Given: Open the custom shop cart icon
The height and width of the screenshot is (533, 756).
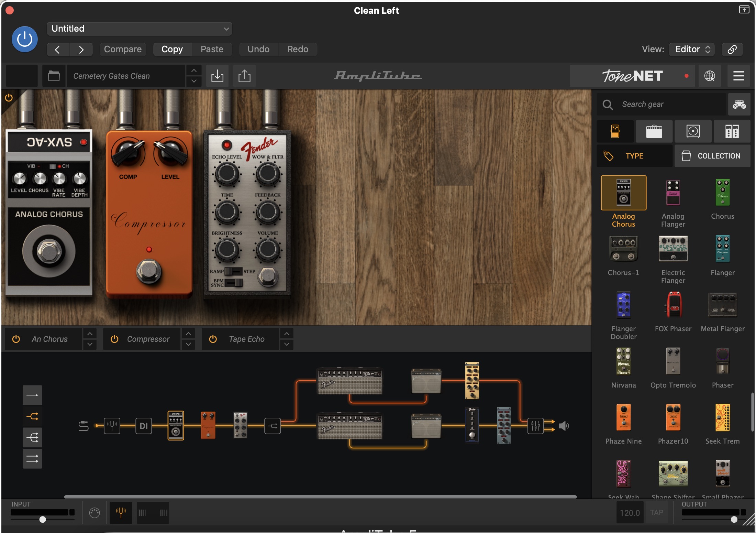Looking at the screenshot, I should coord(739,104).
